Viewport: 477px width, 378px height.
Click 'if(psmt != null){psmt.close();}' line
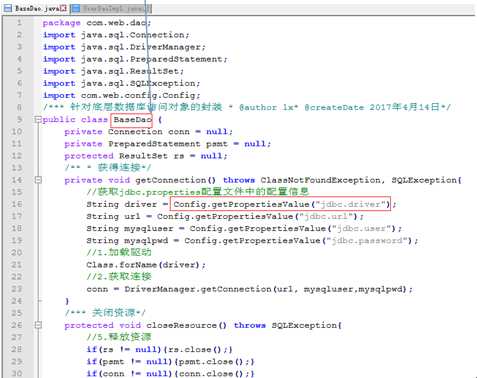point(170,361)
